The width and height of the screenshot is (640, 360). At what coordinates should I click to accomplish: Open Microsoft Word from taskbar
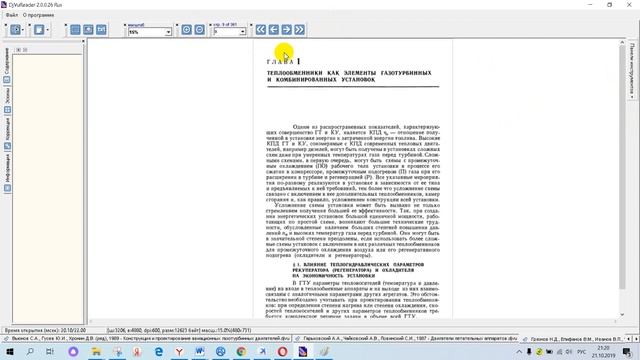click(200, 351)
